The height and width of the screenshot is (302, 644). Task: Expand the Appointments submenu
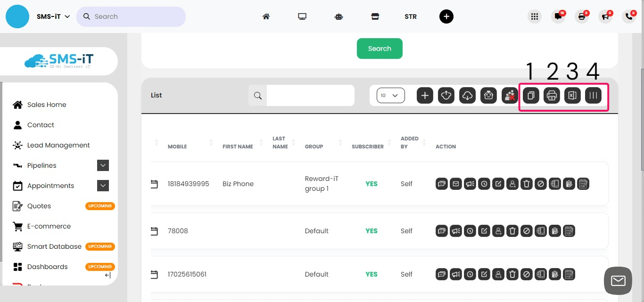tap(103, 186)
